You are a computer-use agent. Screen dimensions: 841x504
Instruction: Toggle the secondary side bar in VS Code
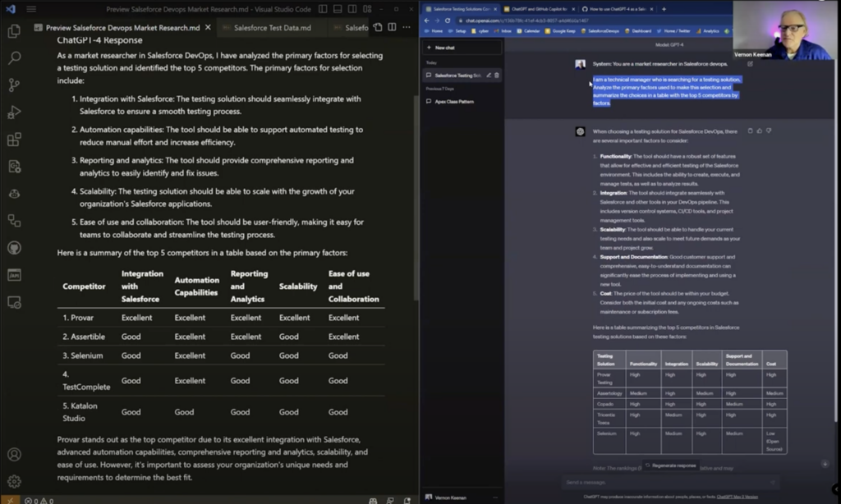(x=352, y=9)
